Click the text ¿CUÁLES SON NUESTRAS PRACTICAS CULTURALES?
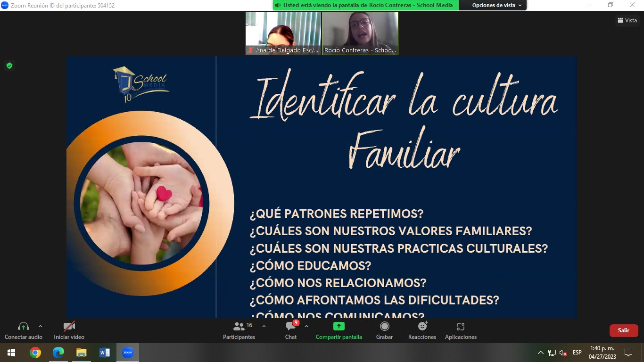This screenshot has height=362, width=644. pyautogui.click(x=399, y=248)
